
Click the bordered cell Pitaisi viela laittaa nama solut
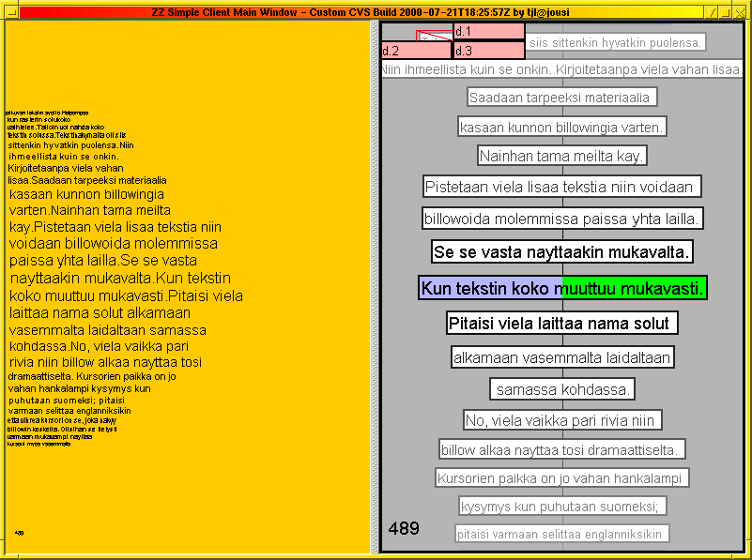click(x=560, y=323)
